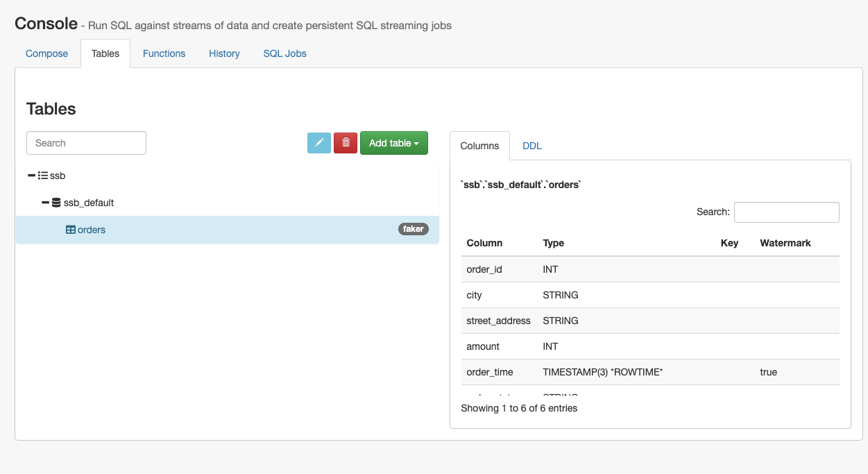This screenshot has width=868, height=474.
Task: Click the red trash delete icon
Action: (346, 143)
